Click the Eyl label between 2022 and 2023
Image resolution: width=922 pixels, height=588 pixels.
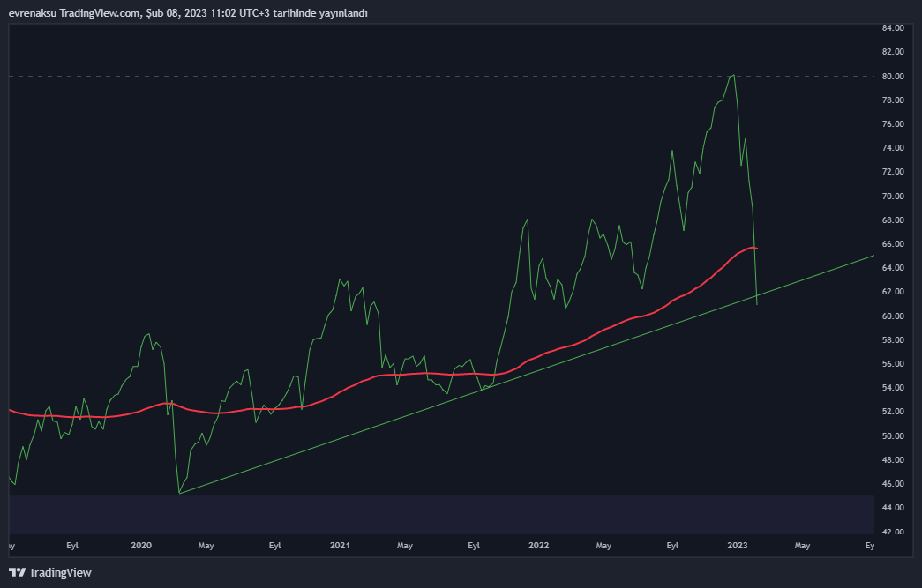point(672,545)
